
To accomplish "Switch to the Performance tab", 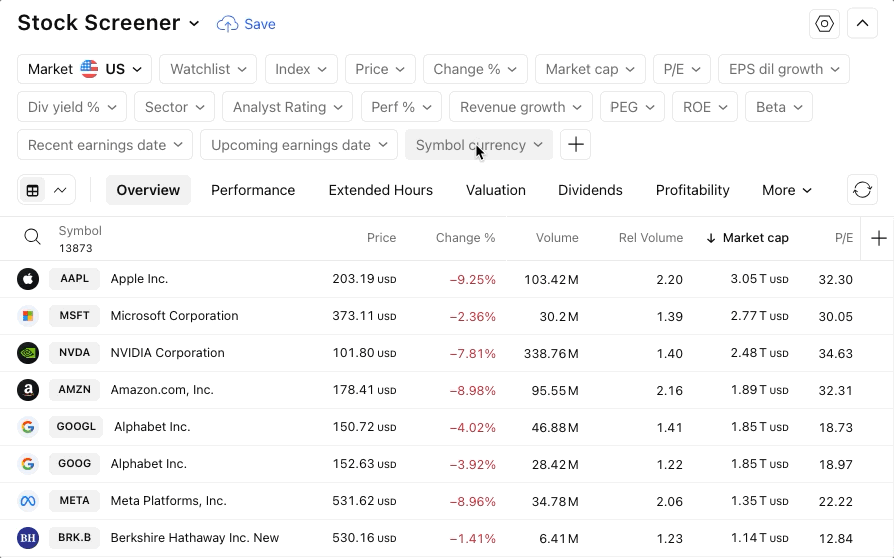I will (x=253, y=190).
